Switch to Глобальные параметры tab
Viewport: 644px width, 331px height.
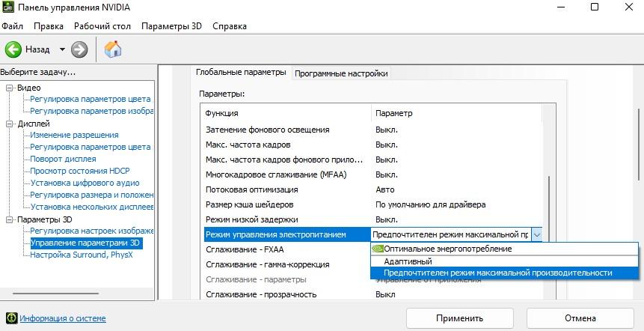[241, 73]
